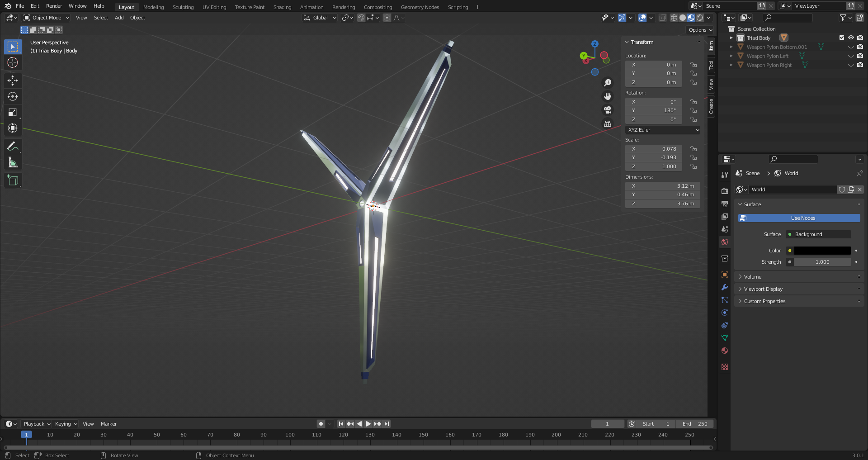Toggle camera view in viewport
868x460 pixels.
pyautogui.click(x=608, y=110)
